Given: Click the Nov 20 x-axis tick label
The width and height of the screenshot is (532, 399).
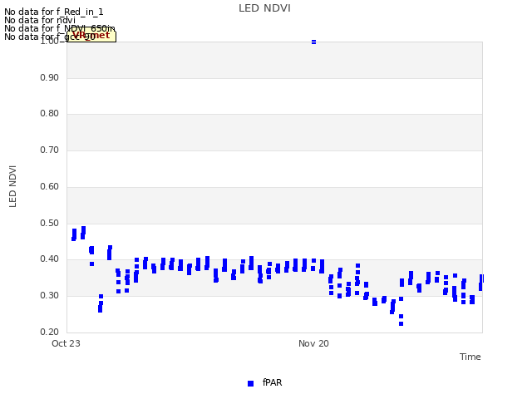Looking at the screenshot, I should pos(313,343).
